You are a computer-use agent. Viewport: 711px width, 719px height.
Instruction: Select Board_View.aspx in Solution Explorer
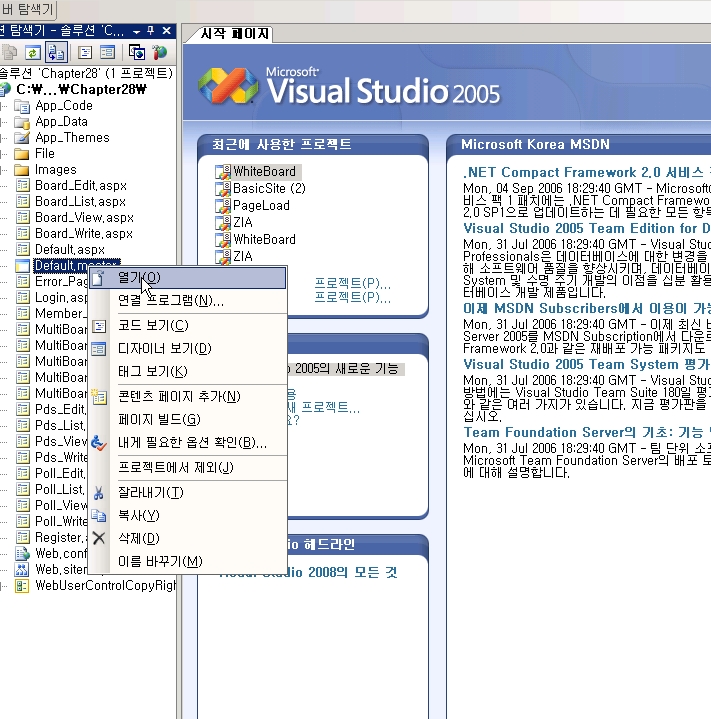(x=85, y=218)
